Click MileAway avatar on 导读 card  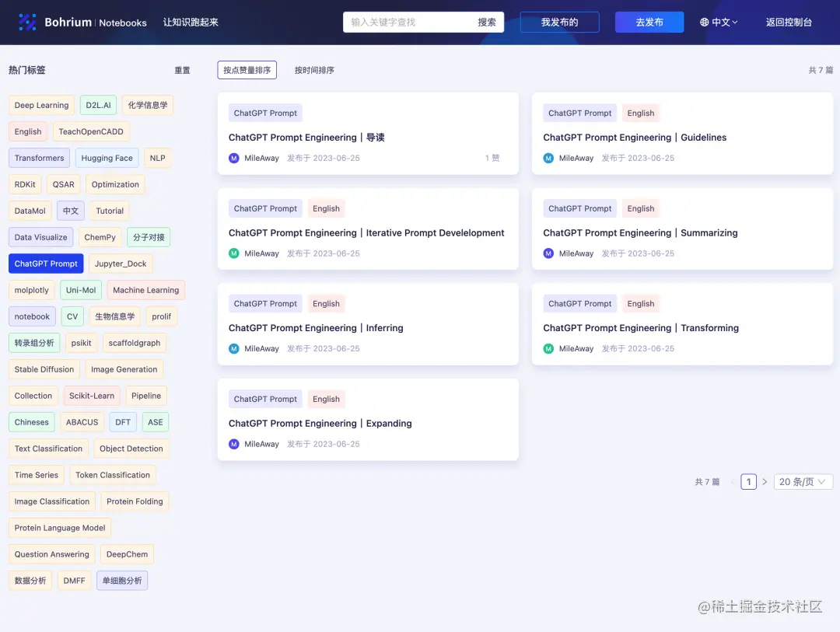pyautogui.click(x=234, y=158)
